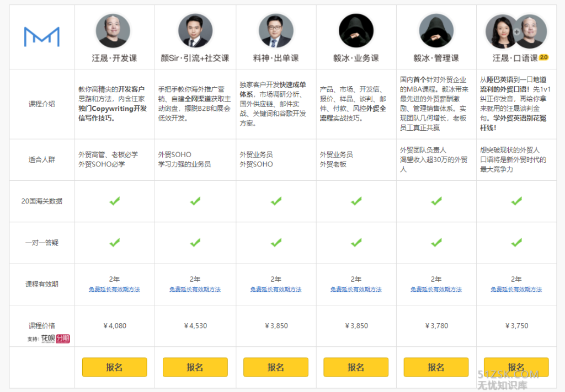Open the hooded avatar for 毅冰·业务课

(x=356, y=30)
